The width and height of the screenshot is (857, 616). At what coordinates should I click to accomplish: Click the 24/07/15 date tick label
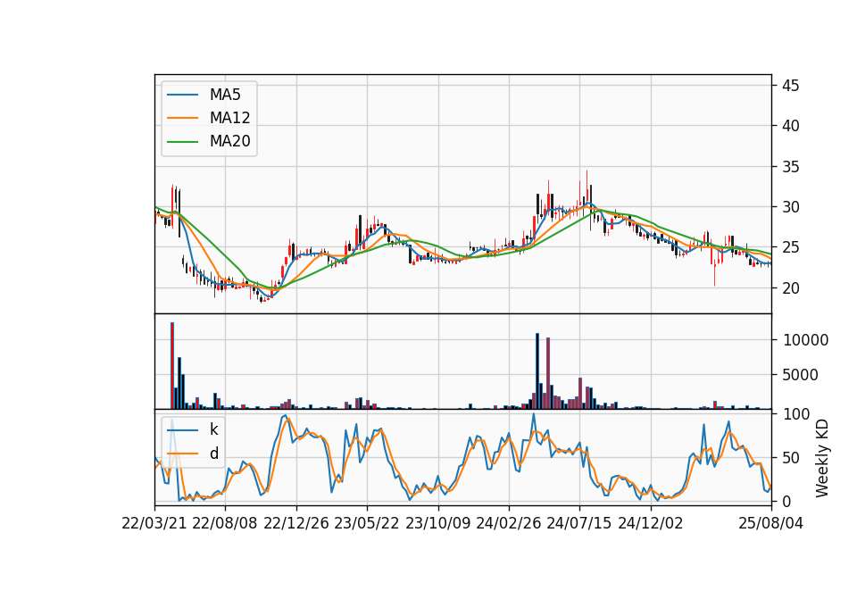click(579, 523)
